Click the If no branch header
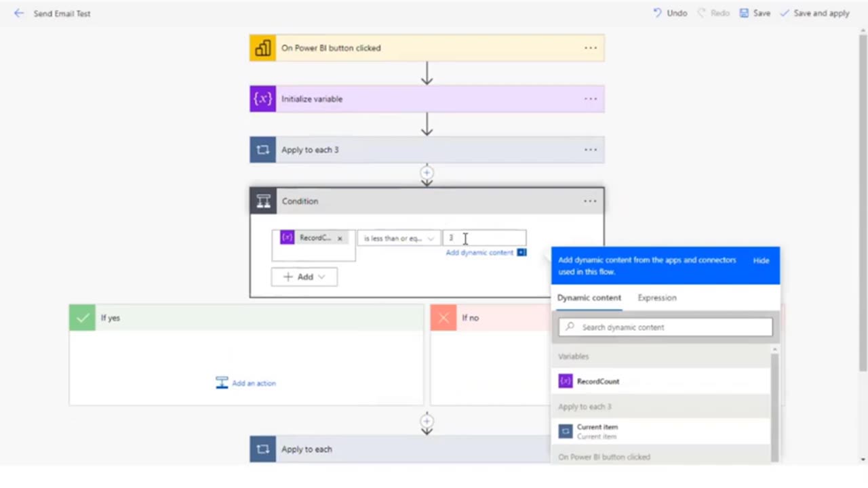Screen dimensions: 868x488 pyautogui.click(x=491, y=318)
